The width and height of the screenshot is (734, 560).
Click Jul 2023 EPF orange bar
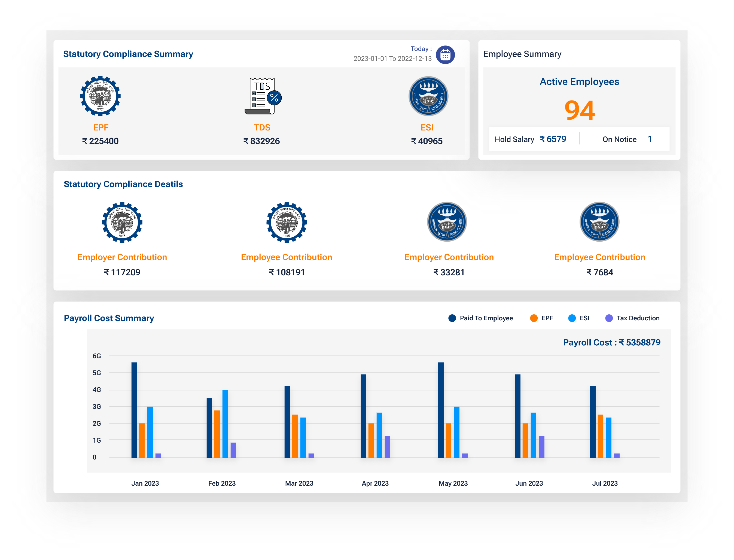[600, 436]
